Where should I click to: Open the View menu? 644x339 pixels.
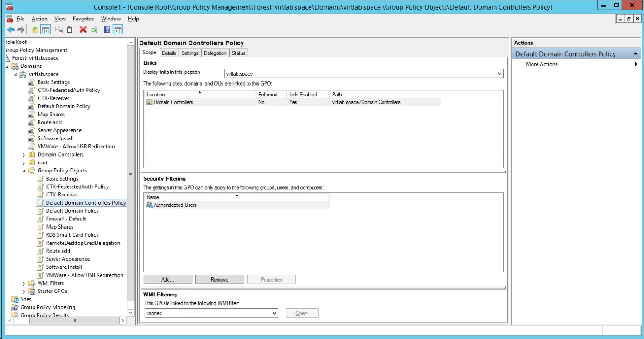pyautogui.click(x=60, y=19)
